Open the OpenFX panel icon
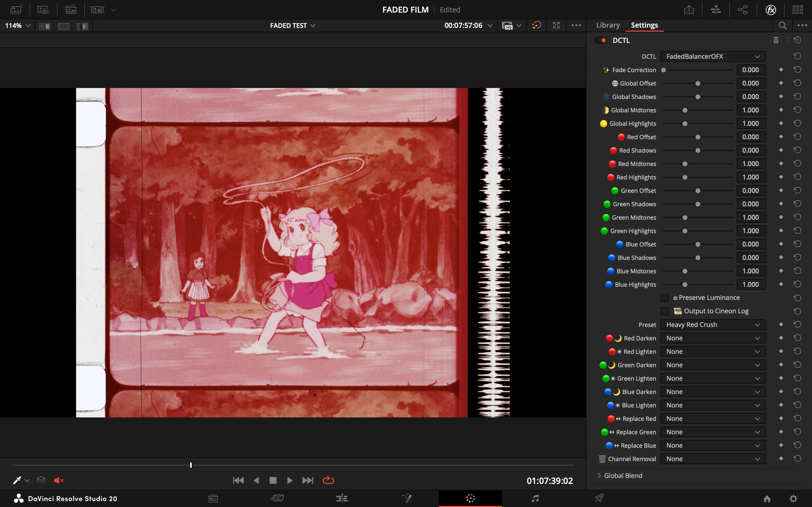 [x=771, y=10]
